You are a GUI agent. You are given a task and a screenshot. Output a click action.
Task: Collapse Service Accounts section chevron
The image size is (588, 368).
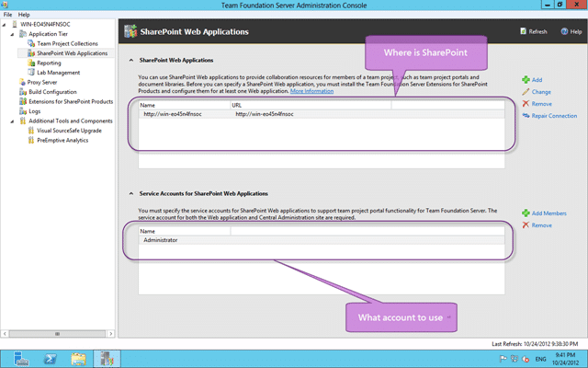pos(130,194)
